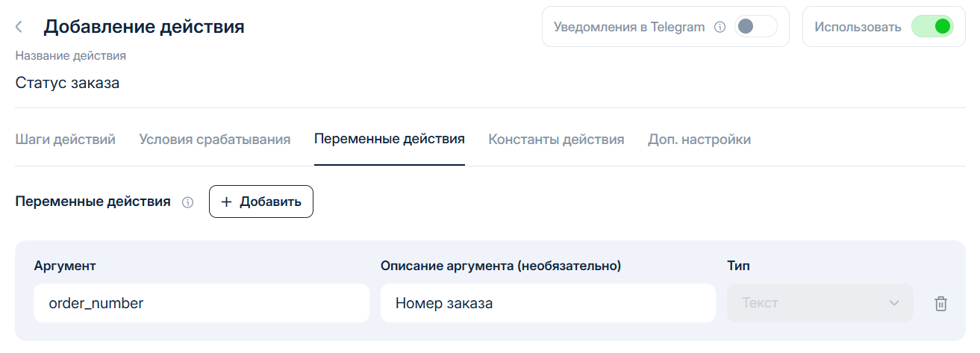
Task: Click the Название действия field label
Action: click(x=71, y=55)
